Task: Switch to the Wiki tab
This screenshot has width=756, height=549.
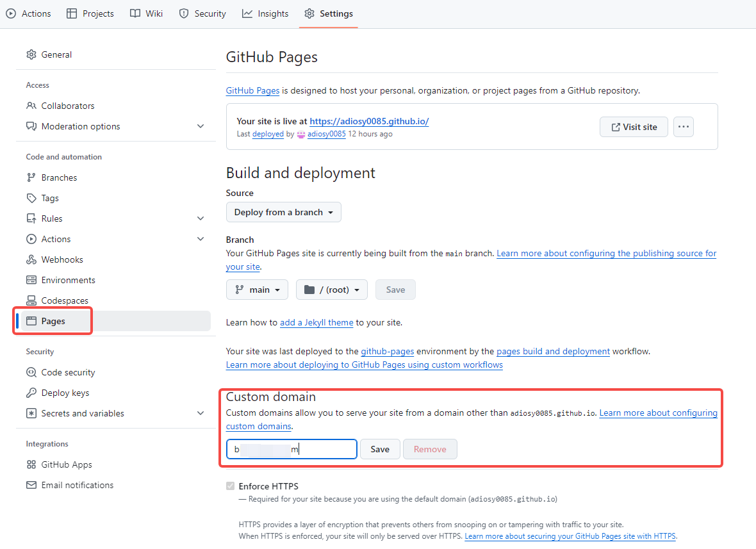Action: point(147,13)
